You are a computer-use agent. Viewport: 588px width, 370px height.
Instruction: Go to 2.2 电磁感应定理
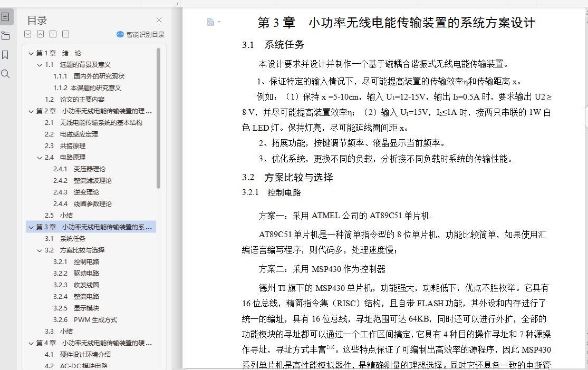(x=71, y=134)
